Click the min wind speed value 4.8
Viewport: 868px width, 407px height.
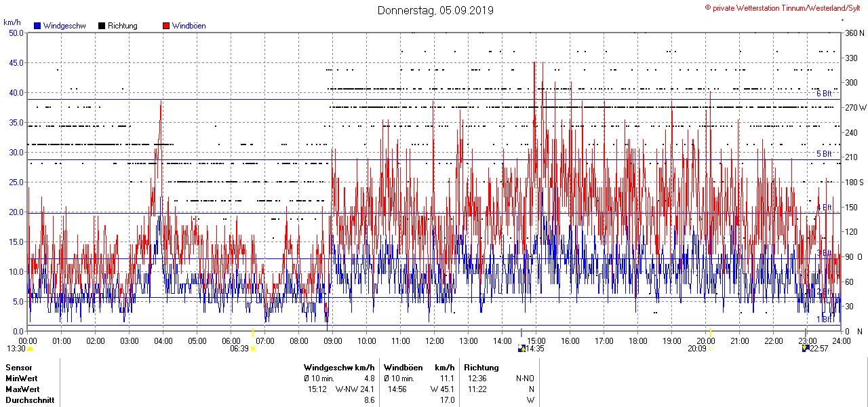tap(369, 379)
